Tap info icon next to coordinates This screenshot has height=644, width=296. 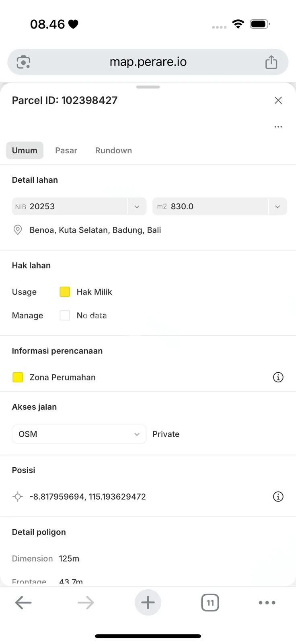pos(278,497)
